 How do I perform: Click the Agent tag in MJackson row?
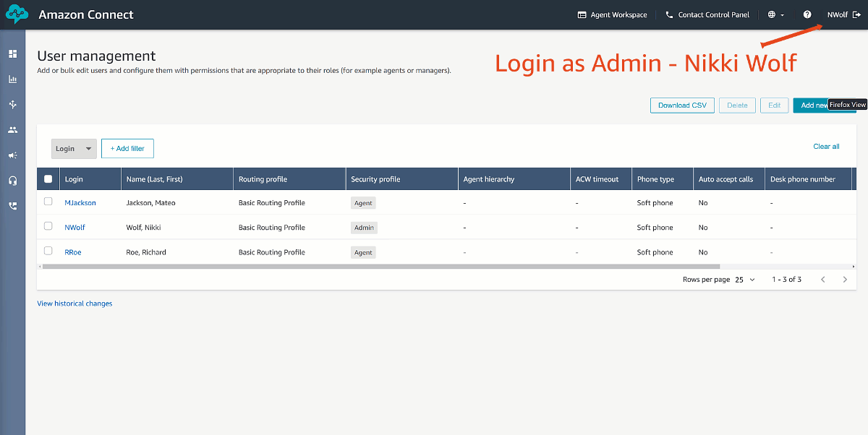tap(363, 203)
